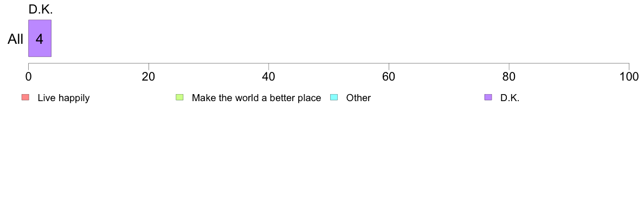The width and height of the screenshot is (644, 199).
Task: Click the cyan Other legend swatch
Action: [x=334, y=97]
